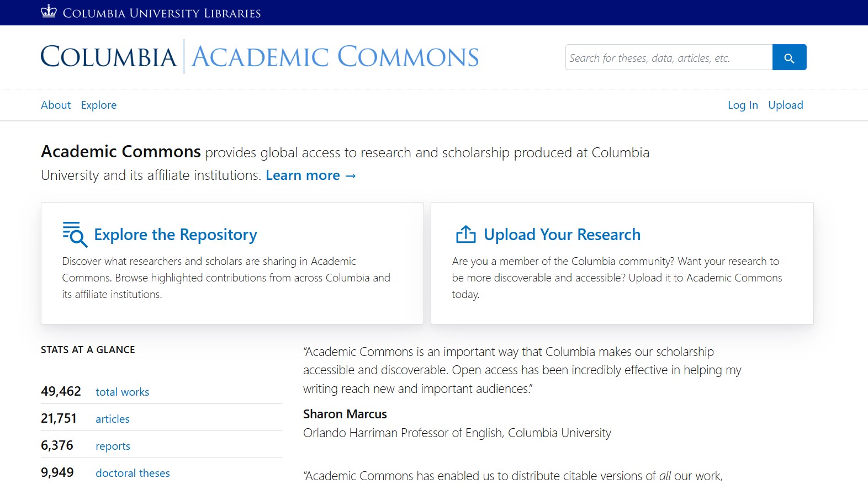Viewport: 868px width, 484px height.
Task: Browse the reports stats link
Action: (113, 446)
